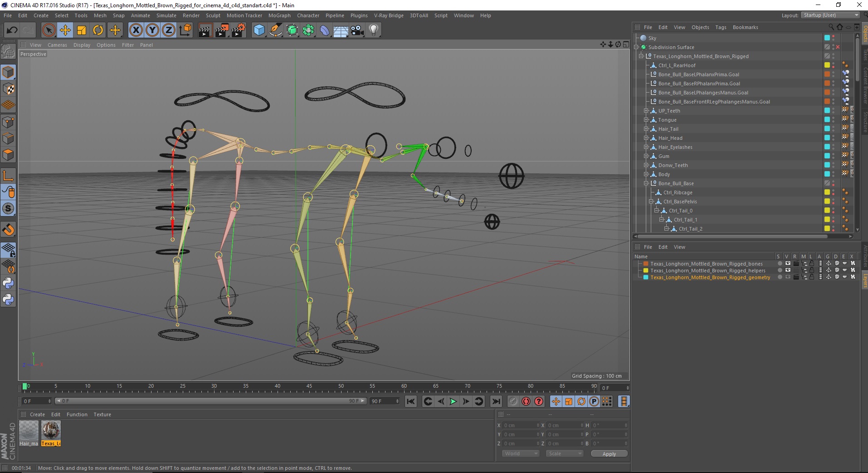Click Make Editable icon in left palette
This screenshot has width=868, height=473.
tap(8, 51)
